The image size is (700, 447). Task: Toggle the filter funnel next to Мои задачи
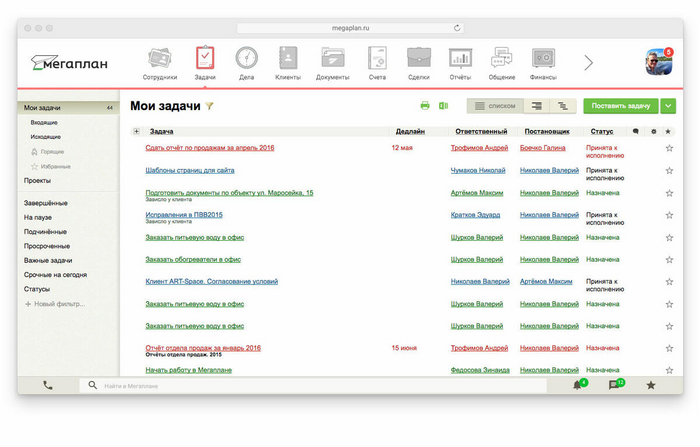[x=210, y=106]
